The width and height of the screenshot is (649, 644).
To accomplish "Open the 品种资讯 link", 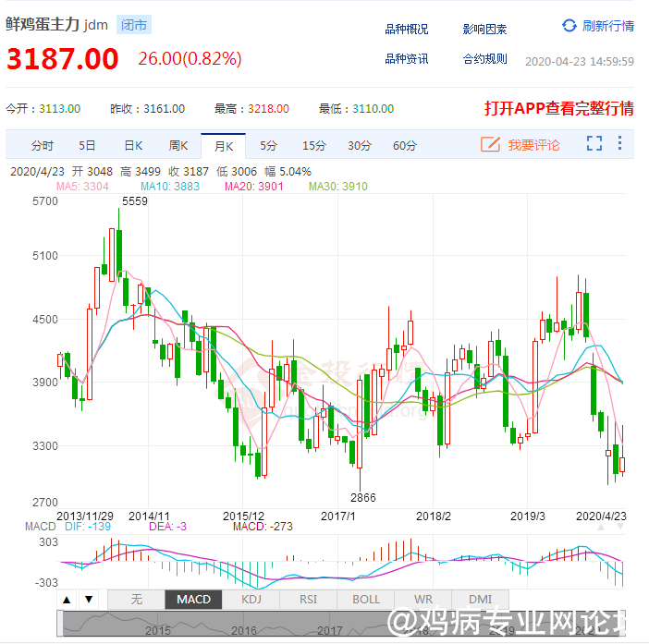I will point(407,59).
